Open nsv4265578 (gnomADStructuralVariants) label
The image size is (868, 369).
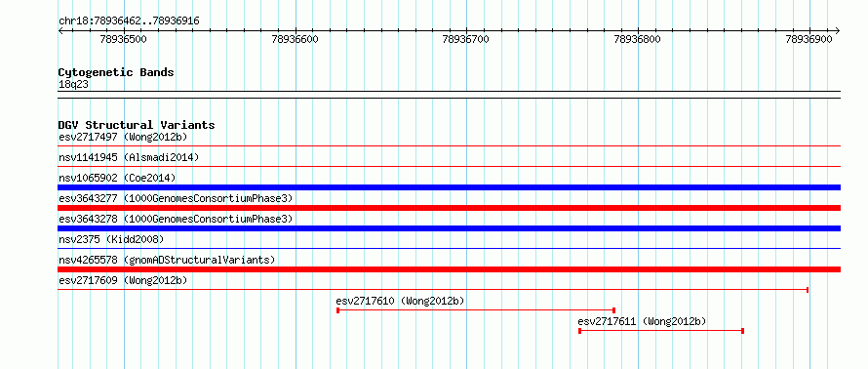pyautogui.click(x=167, y=260)
